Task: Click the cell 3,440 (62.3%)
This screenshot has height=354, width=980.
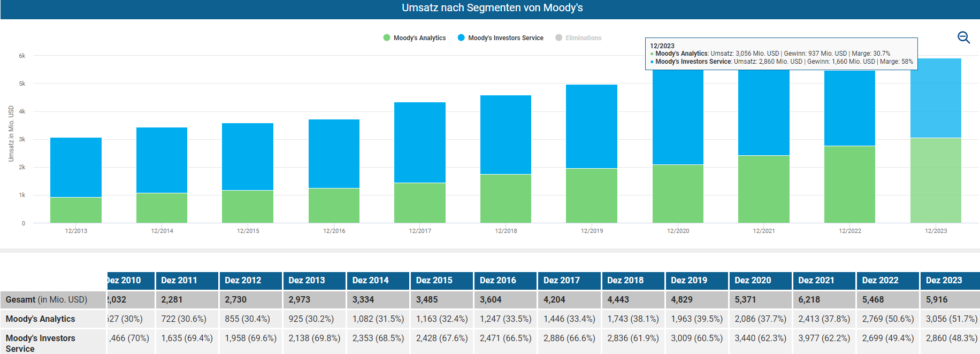Action: coord(761,338)
